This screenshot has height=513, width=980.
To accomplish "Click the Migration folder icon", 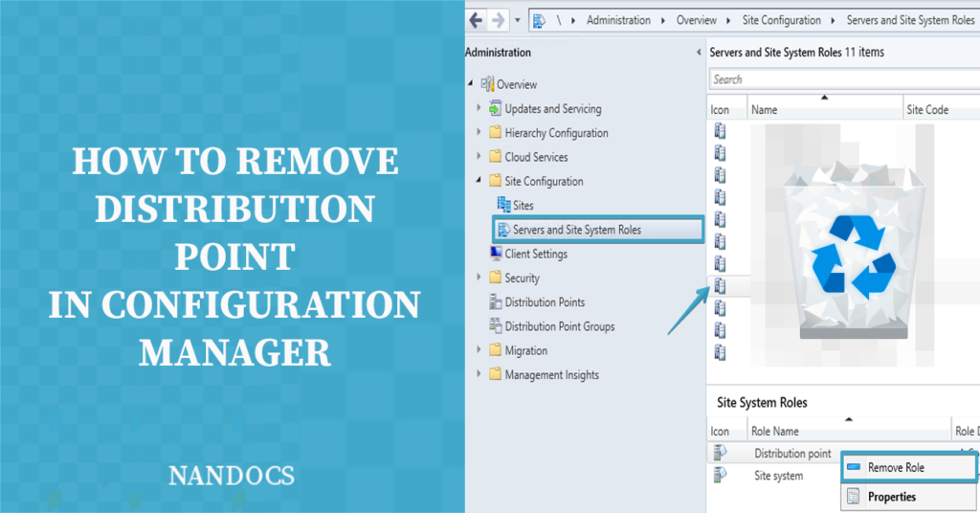I will pyautogui.click(x=495, y=350).
